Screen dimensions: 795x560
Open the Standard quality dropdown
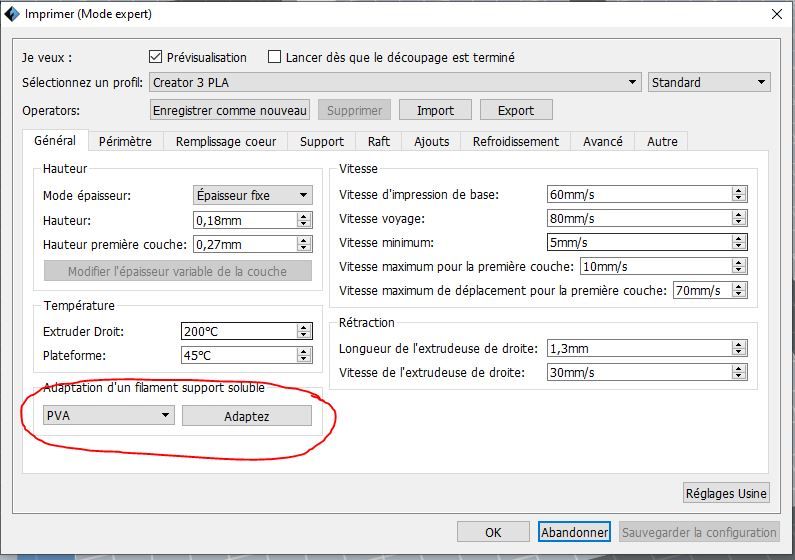click(709, 82)
